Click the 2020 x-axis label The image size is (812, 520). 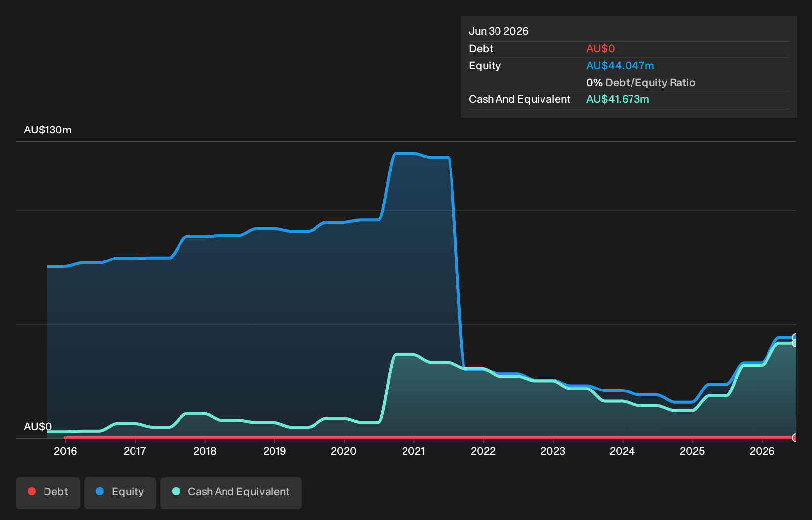(x=344, y=451)
